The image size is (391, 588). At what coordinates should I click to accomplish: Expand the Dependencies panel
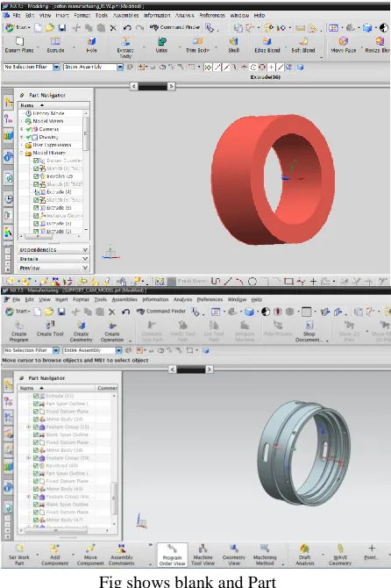click(x=54, y=249)
